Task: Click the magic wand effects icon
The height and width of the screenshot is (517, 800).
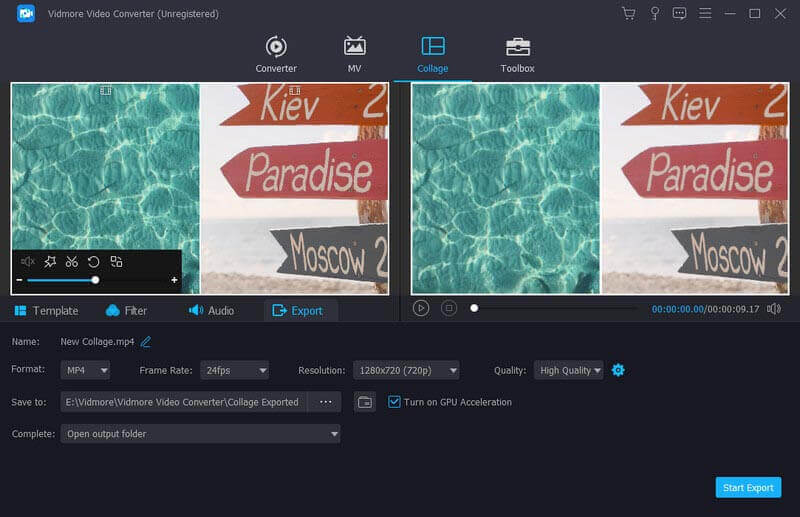Action: [50, 262]
